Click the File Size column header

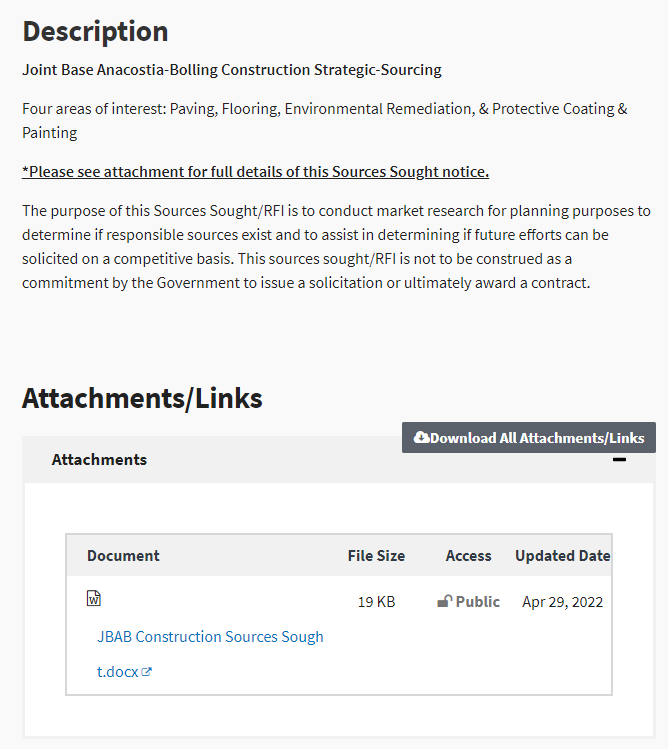pos(376,556)
